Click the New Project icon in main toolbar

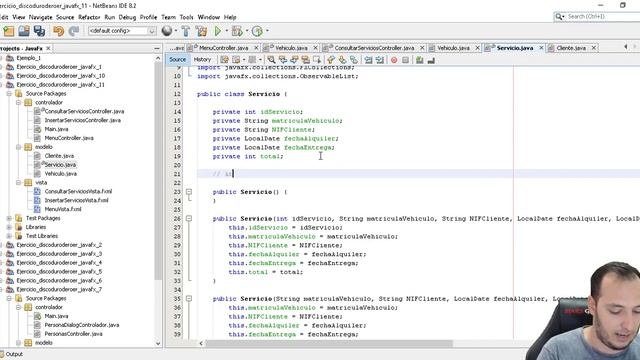(9, 31)
